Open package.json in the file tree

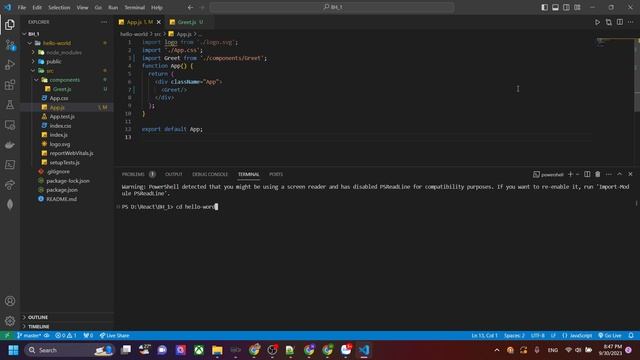pos(62,190)
